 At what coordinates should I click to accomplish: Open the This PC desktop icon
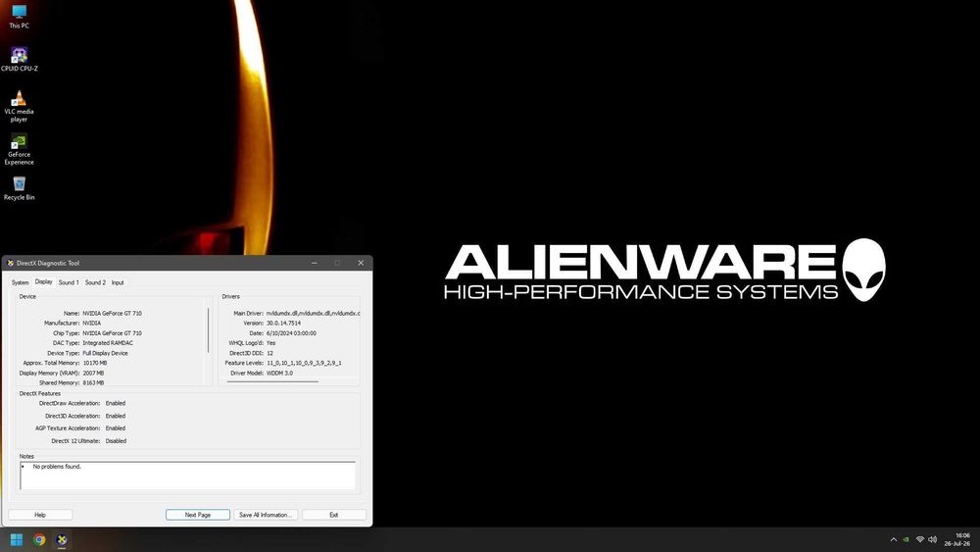point(19,17)
